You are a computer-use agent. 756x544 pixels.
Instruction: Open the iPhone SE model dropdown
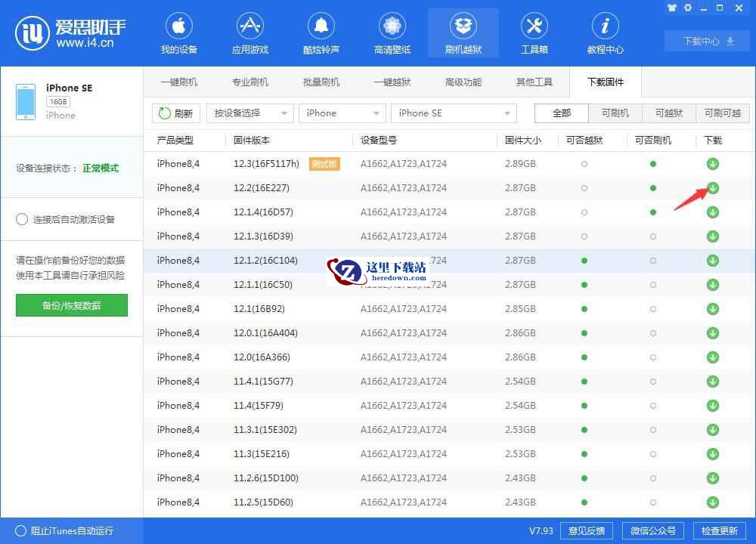pos(454,113)
